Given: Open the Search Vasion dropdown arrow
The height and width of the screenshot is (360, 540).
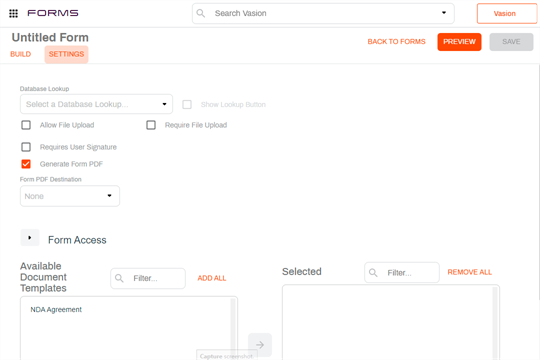Looking at the screenshot, I should [444, 13].
